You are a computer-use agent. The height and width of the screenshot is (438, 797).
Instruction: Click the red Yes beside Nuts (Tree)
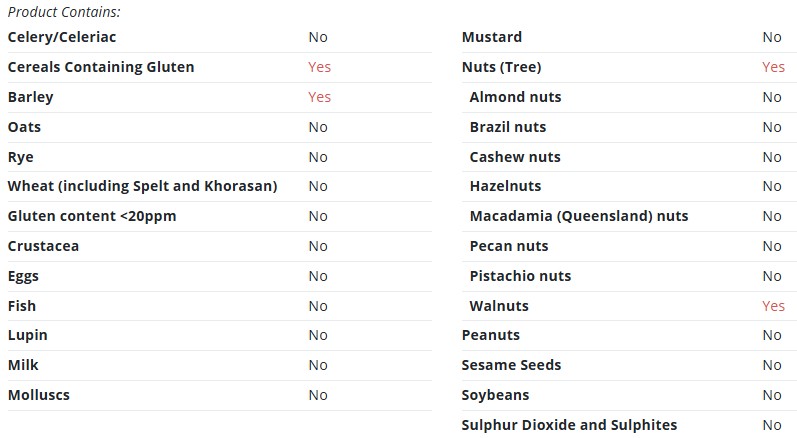773,67
